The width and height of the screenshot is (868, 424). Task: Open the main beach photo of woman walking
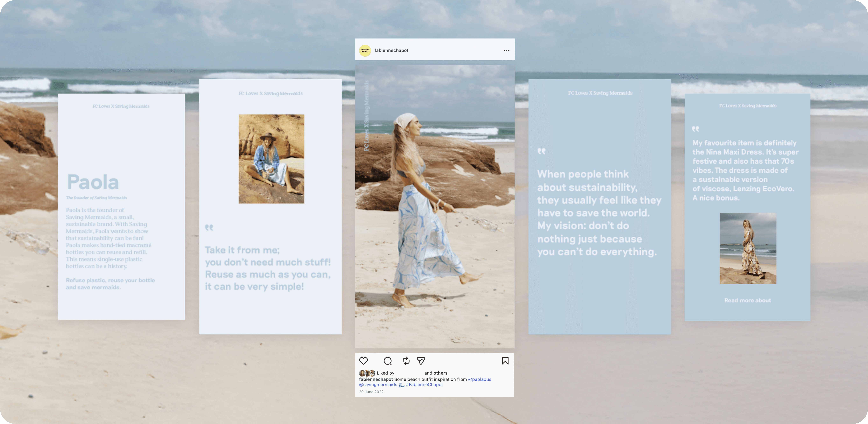tap(435, 206)
